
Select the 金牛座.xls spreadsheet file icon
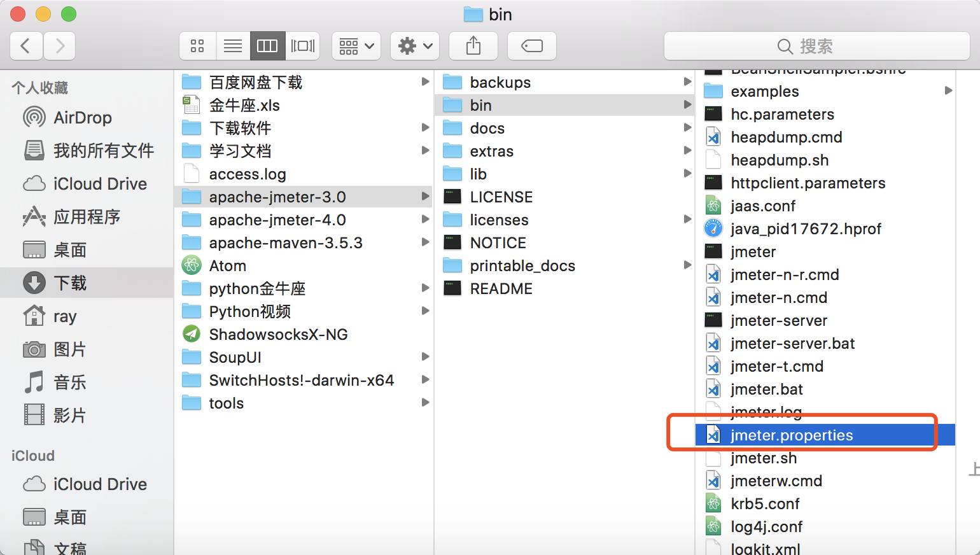click(x=192, y=105)
